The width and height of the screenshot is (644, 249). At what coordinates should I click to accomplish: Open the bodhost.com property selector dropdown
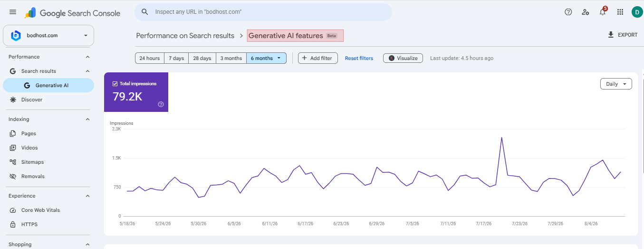48,35
